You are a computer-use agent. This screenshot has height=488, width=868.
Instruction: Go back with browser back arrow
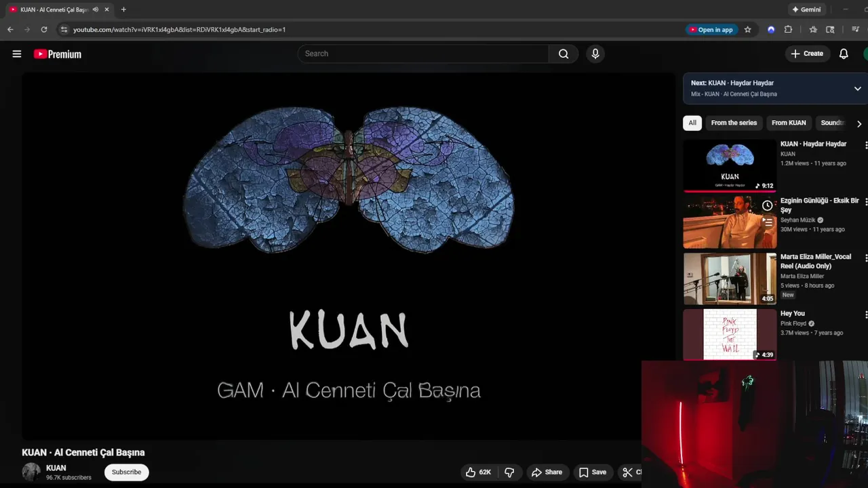point(10,30)
